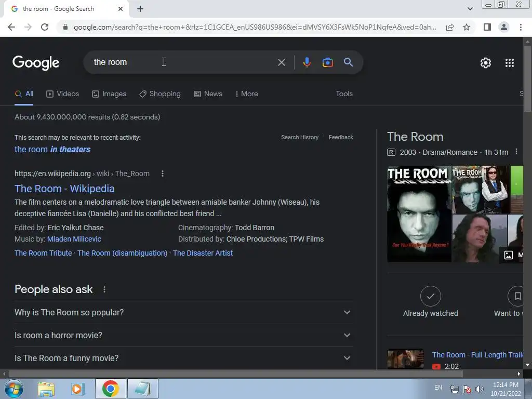Bookmark this page with the star icon
Image resolution: width=532 pixels, height=399 pixels.
pos(467,27)
